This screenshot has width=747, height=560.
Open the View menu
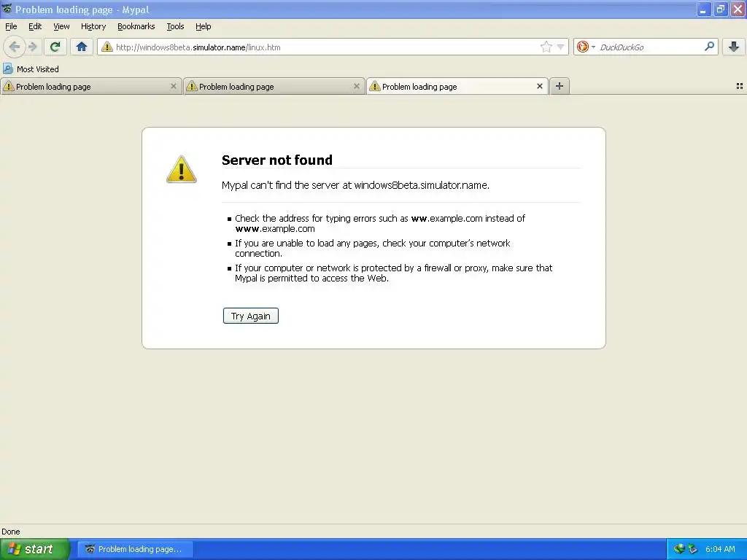[x=61, y=26]
